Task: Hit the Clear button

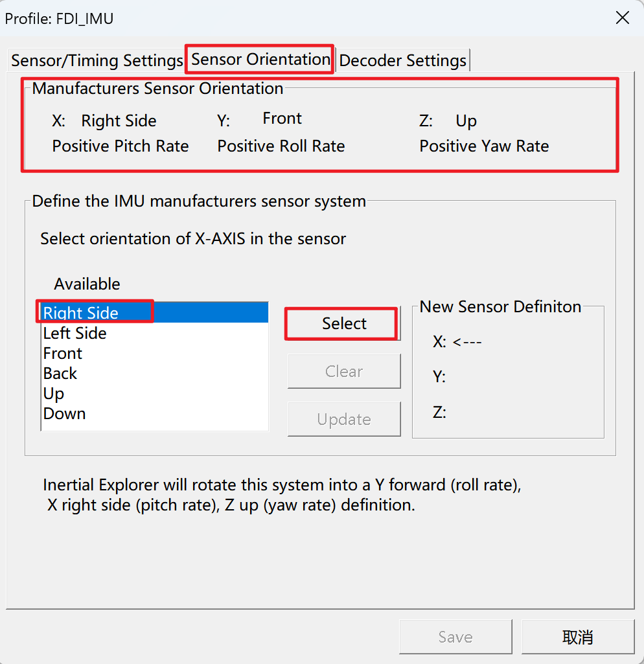Action: (344, 371)
